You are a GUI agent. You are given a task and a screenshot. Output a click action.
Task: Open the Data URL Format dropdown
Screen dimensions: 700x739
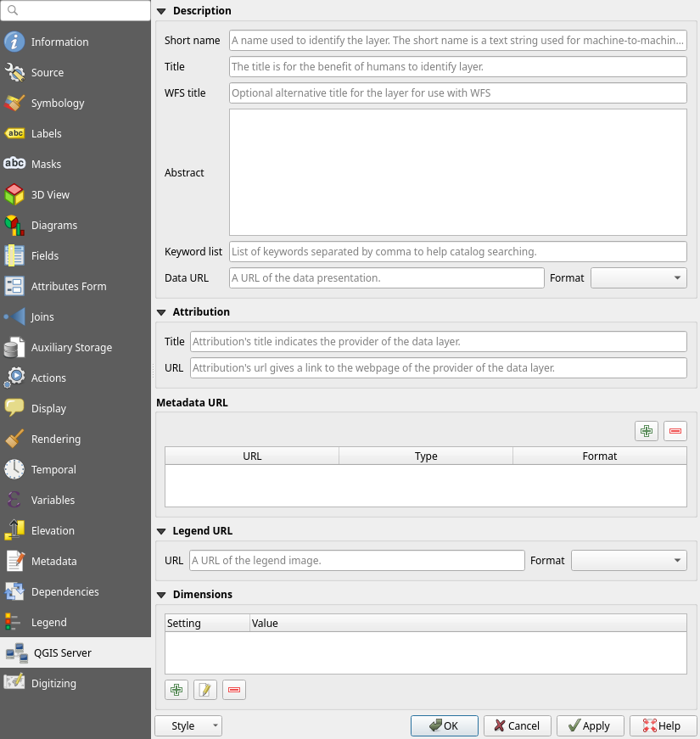tap(639, 277)
